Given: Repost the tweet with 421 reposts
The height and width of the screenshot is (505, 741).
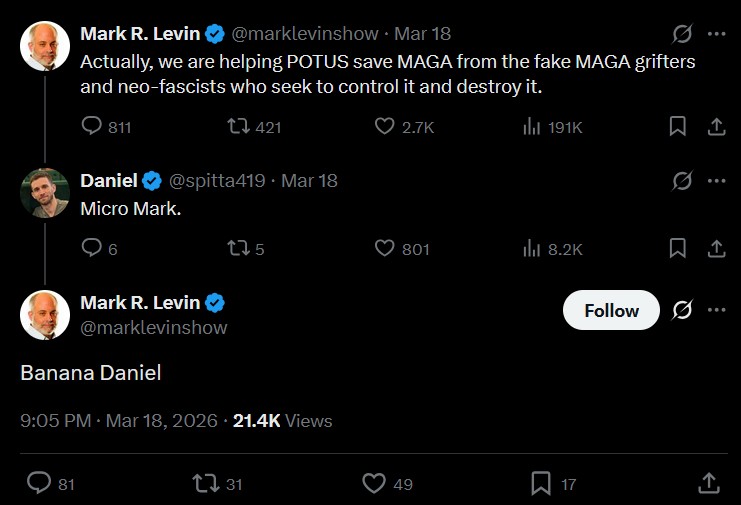Looking at the screenshot, I should pos(239,126).
